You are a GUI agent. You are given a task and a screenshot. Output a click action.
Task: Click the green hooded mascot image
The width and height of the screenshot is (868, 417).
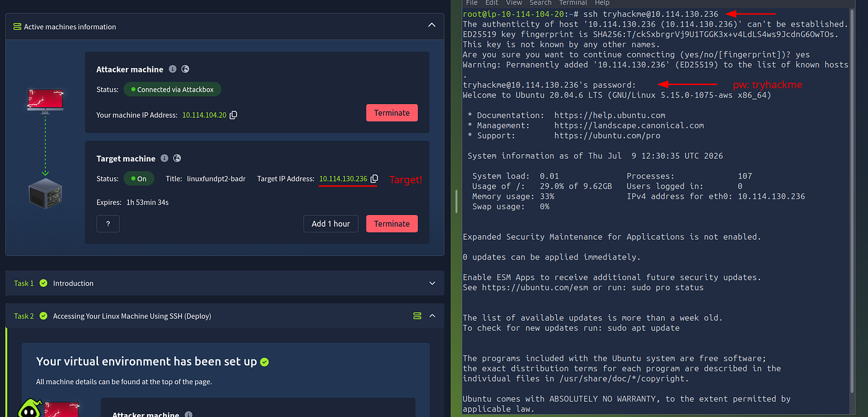(x=29, y=408)
